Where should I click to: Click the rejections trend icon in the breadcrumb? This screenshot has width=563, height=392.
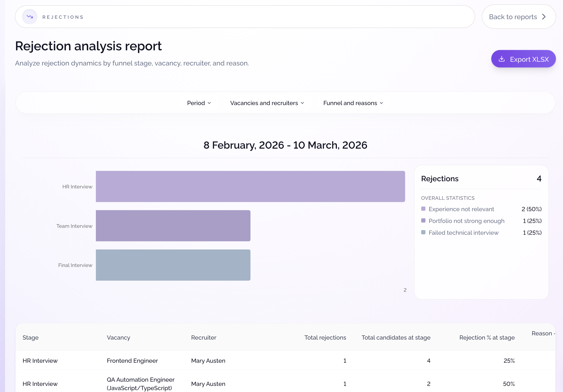coord(29,17)
